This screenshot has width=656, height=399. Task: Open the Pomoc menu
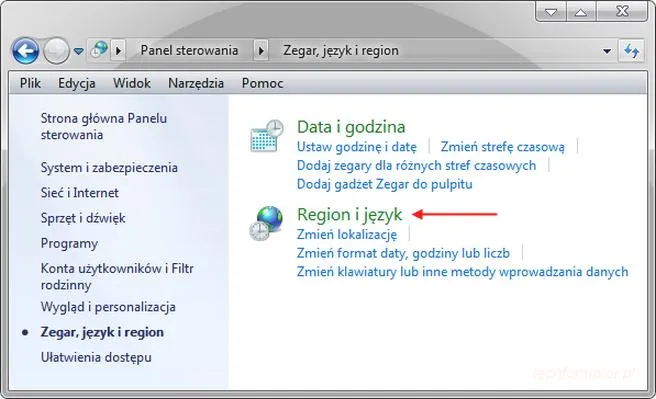tap(262, 83)
